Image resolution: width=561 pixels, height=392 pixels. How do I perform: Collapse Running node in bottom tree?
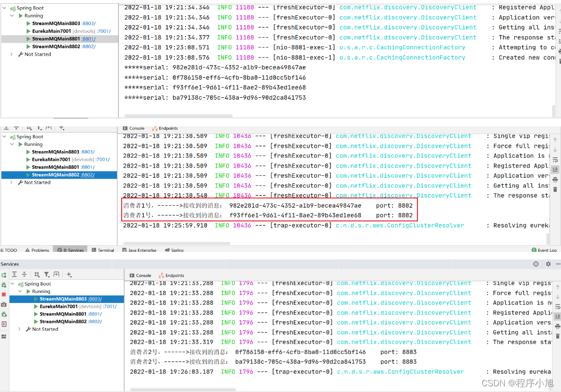pos(20,291)
